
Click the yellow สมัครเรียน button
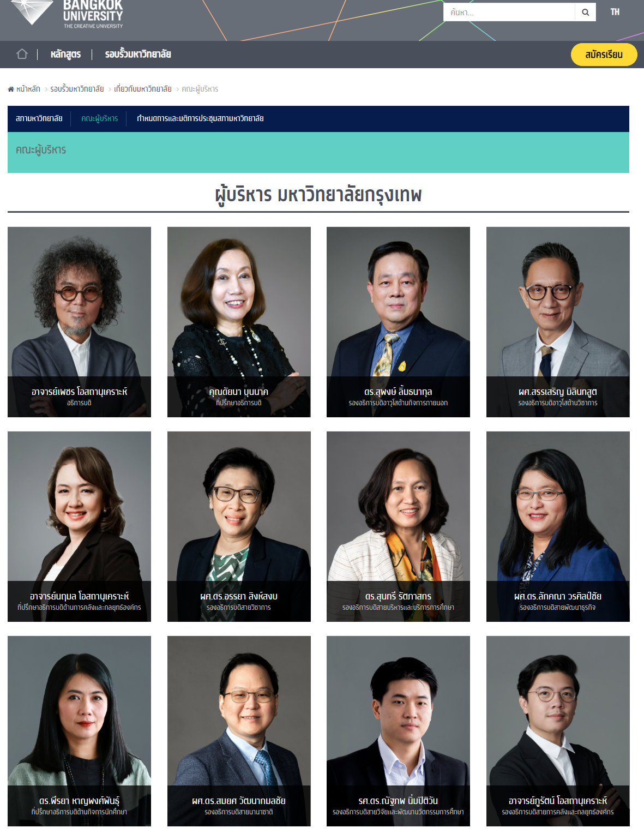[604, 55]
